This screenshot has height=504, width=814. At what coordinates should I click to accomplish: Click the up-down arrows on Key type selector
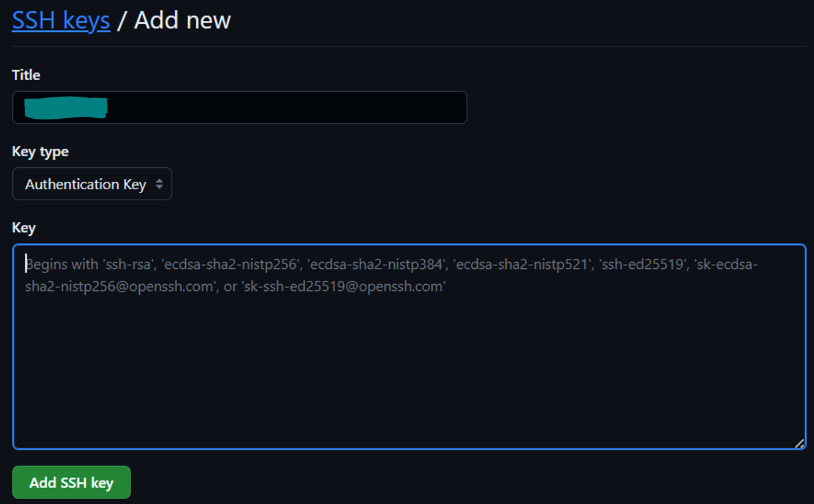[x=159, y=184]
